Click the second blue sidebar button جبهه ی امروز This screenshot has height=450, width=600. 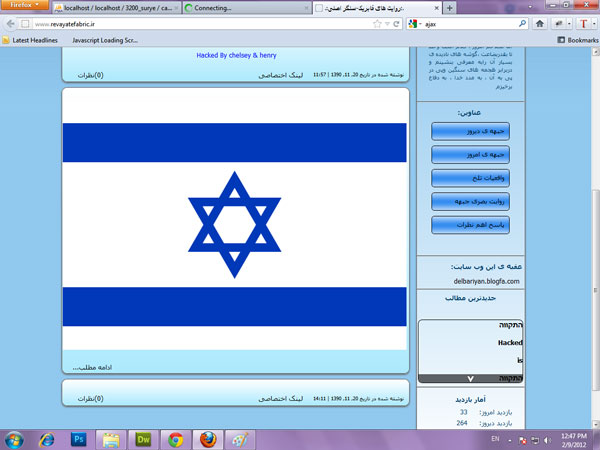(x=470, y=155)
